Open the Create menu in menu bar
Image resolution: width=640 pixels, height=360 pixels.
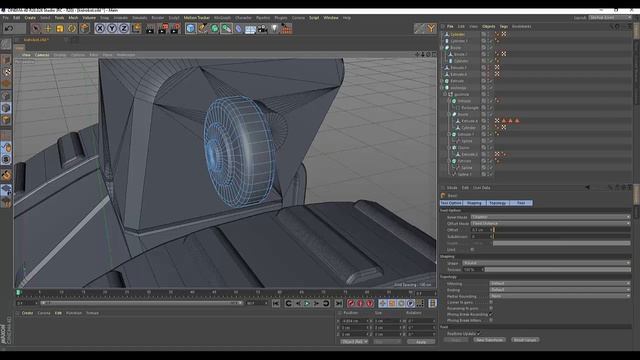point(30,18)
